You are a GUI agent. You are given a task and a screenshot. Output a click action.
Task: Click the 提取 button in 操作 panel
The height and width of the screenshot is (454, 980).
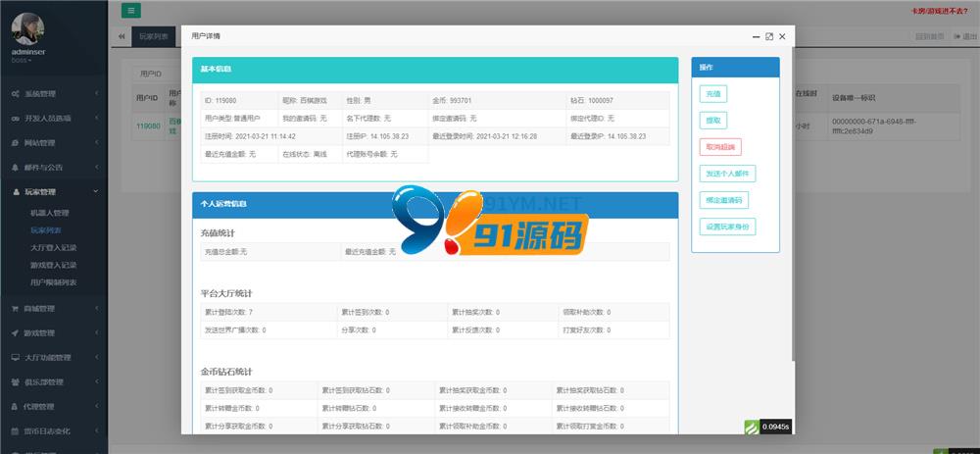click(x=713, y=121)
